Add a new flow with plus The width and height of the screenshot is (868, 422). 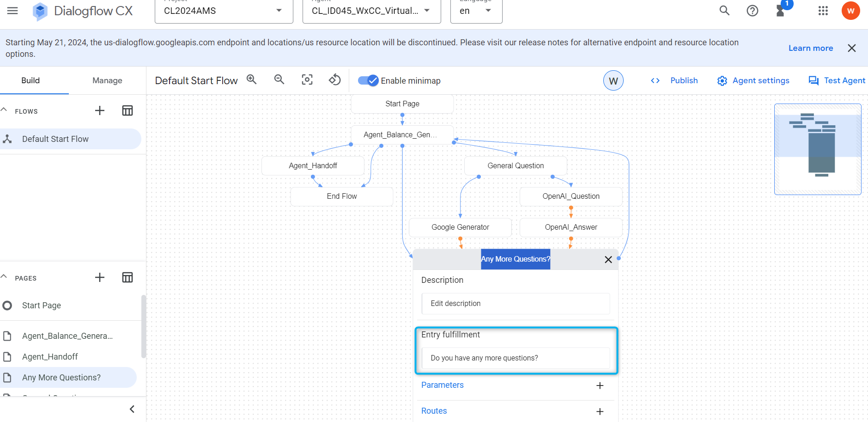click(x=100, y=110)
